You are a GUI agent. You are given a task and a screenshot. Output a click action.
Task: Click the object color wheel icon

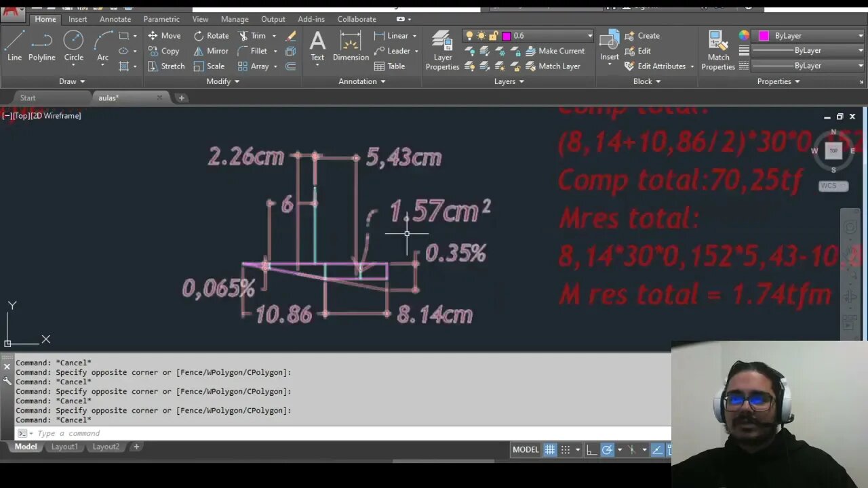[744, 36]
